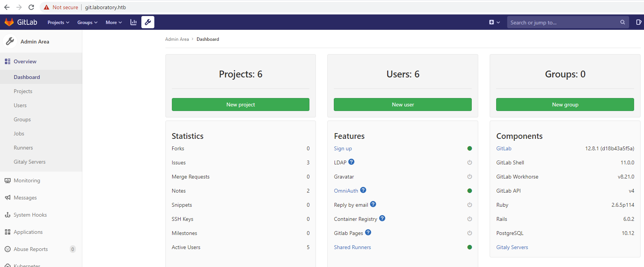Click the Reply by email help icon
644x267 pixels.
[x=373, y=204]
